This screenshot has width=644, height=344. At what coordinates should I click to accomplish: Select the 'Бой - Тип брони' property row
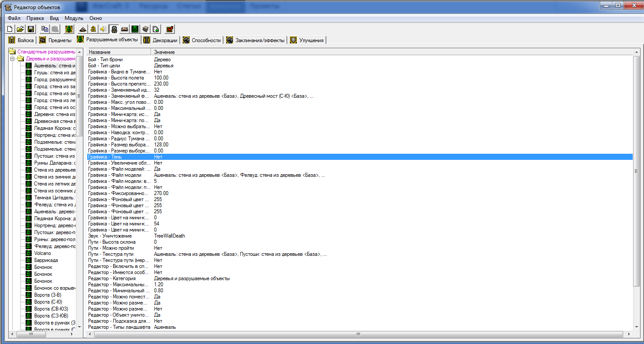(x=359, y=60)
